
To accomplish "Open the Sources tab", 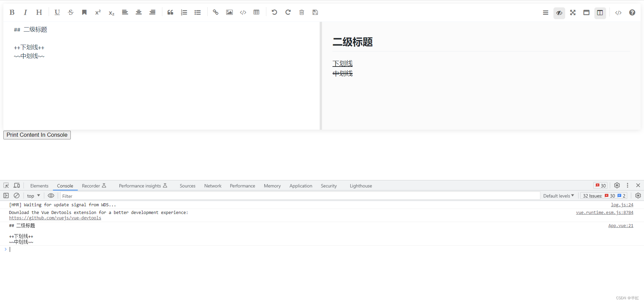I will pyautogui.click(x=187, y=186).
